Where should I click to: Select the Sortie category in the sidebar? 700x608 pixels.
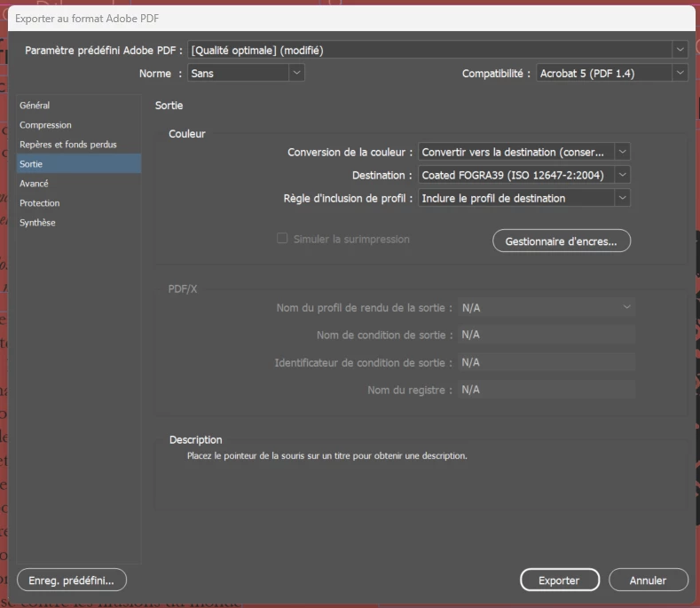click(x=79, y=164)
